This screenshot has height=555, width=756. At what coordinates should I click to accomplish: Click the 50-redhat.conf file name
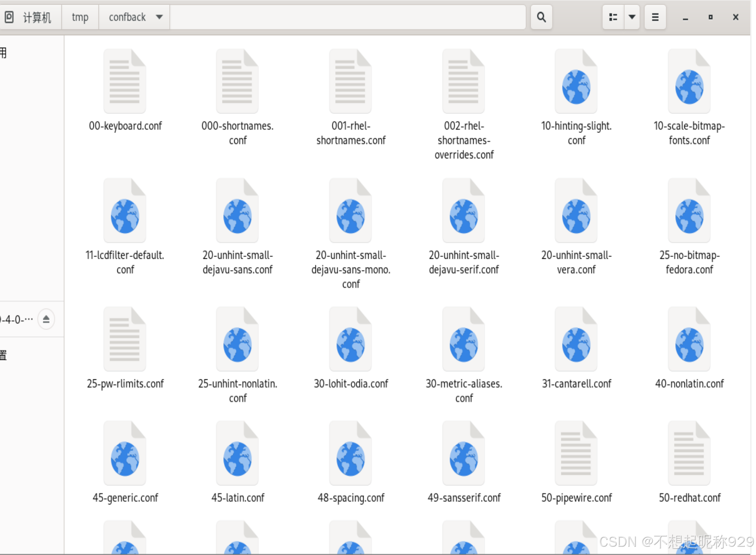(689, 498)
